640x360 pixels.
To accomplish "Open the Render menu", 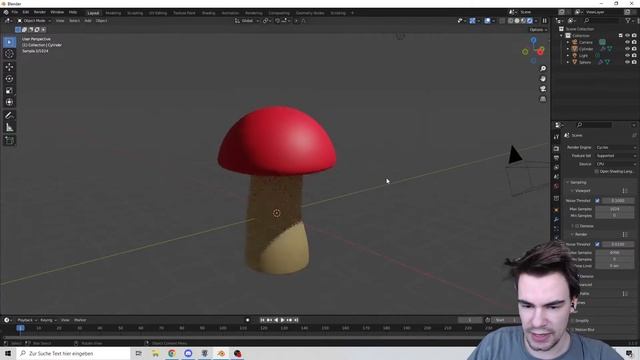I will [40, 12].
